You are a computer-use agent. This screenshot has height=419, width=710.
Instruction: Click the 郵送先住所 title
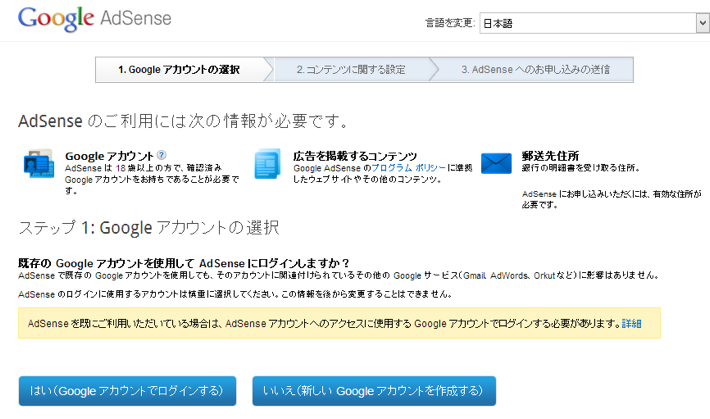point(550,156)
